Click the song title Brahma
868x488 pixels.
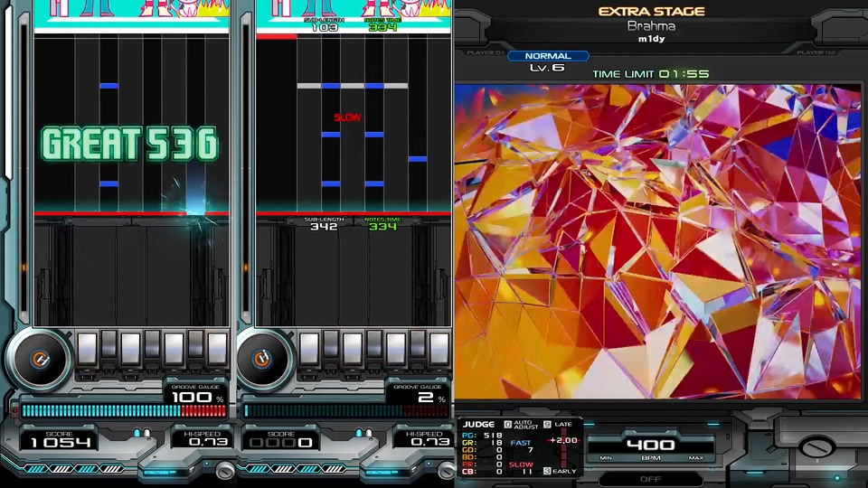coord(651,25)
